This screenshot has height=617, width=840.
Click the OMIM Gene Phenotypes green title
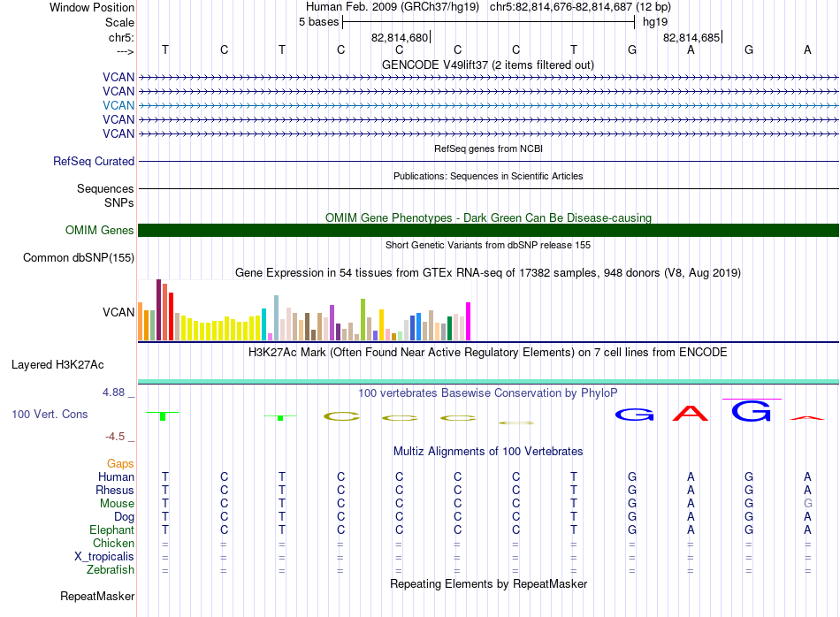tap(489, 217)
